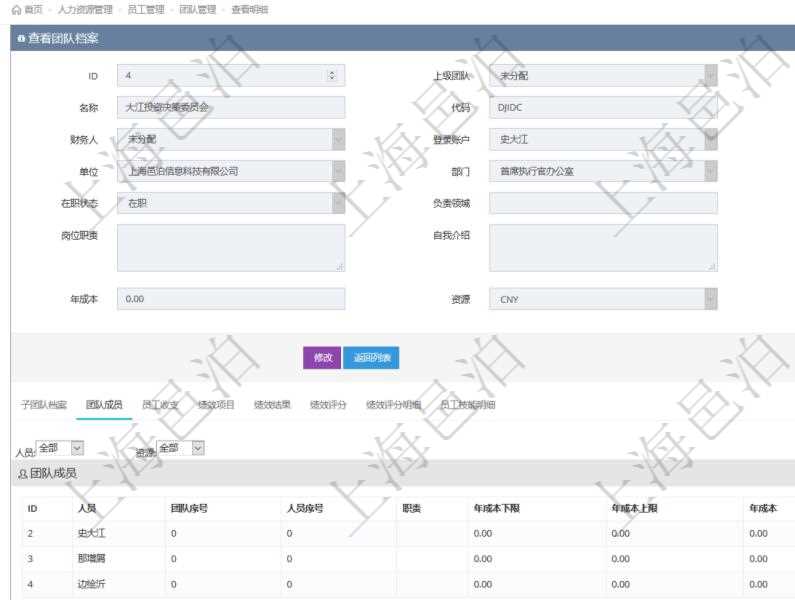
Task: Switch to the 绩效项目 tab
Action: point(216,405)
